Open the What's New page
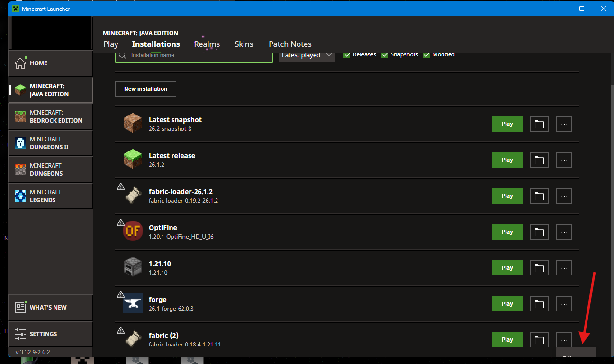 (x=50, y=308)
